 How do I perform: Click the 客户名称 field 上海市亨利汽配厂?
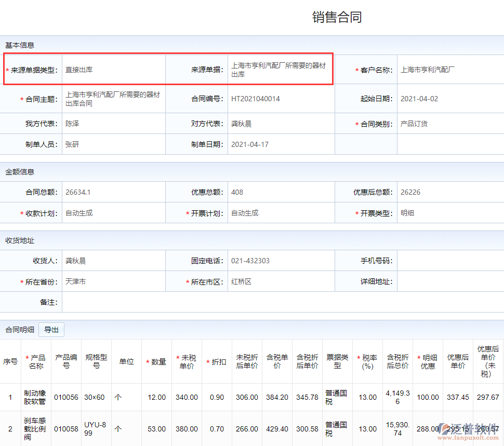(x=450, y=70)
